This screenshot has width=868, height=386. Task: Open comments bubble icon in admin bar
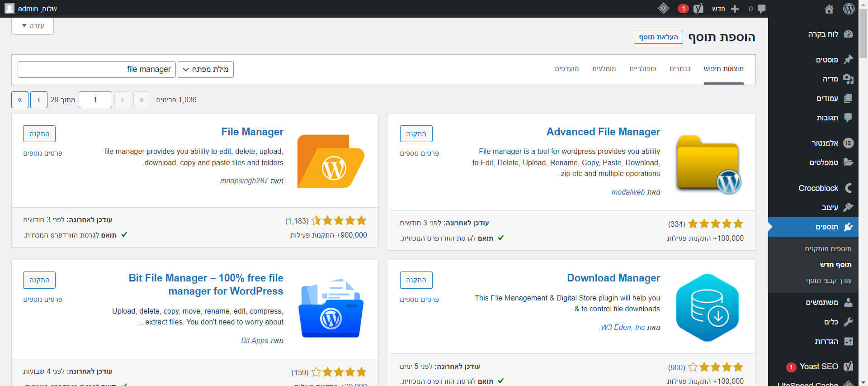click(762, 9)
